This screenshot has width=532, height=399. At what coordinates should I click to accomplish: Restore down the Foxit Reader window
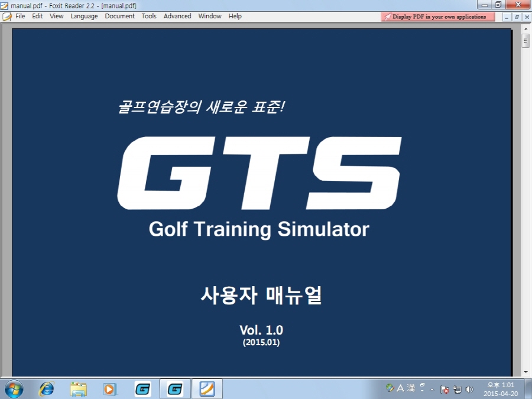click(498, 5)
